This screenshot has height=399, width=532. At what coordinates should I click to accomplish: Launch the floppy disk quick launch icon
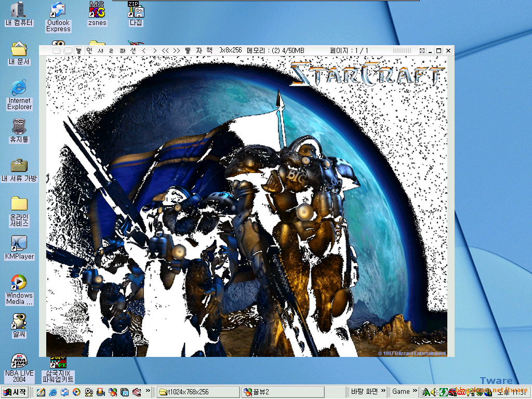[125, 392]
